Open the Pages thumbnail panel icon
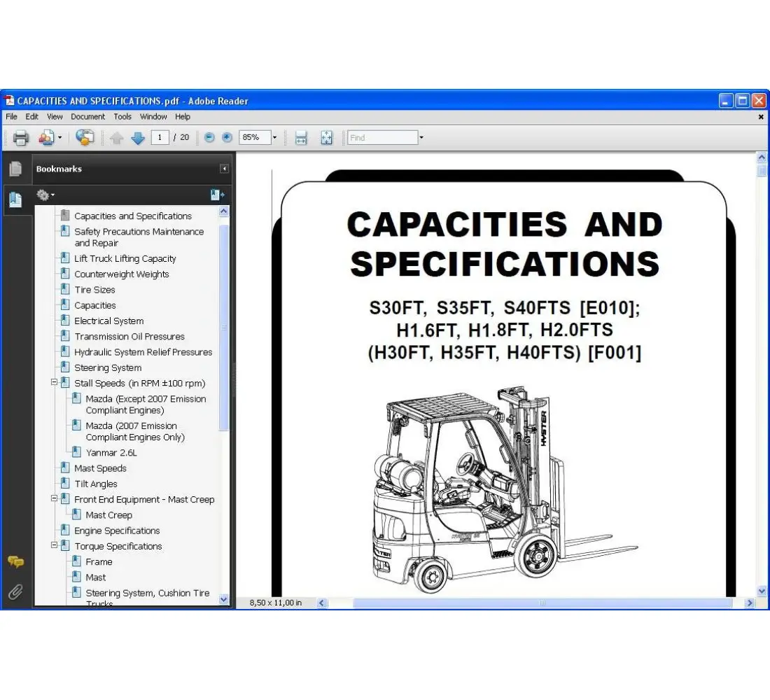This screenshot has width=770, height=700. click(15, 169)
